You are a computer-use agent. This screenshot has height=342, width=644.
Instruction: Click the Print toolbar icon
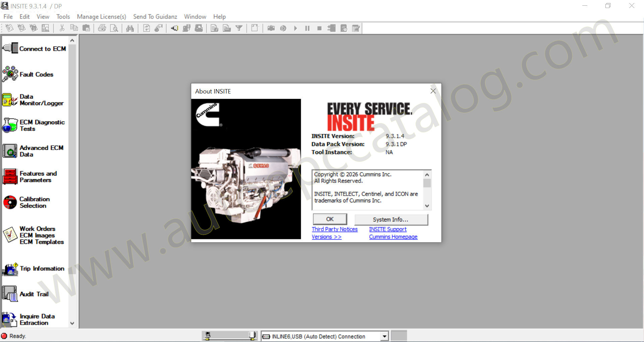tap(102, 28)
